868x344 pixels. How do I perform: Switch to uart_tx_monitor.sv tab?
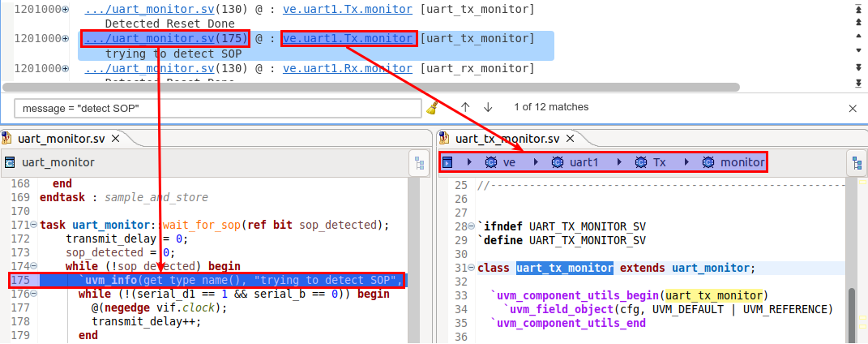pyautogui.click(x=507, y=139)
